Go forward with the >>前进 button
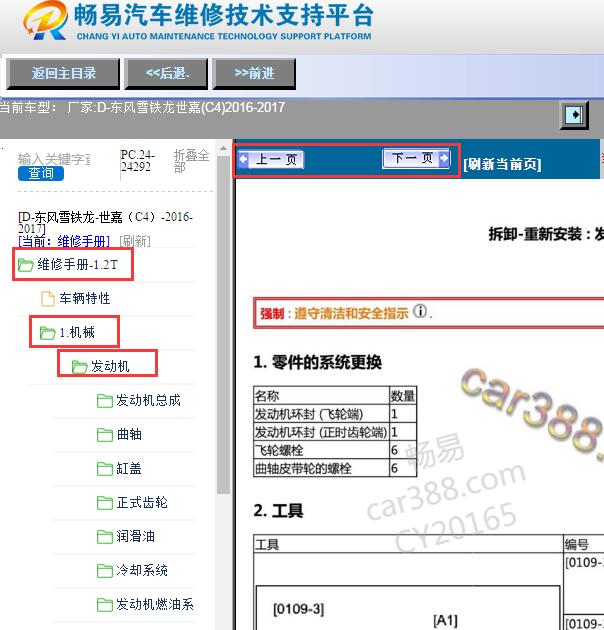Image resolution: width=604 pixels, height=630 pixels. click(x=254, y=74)
